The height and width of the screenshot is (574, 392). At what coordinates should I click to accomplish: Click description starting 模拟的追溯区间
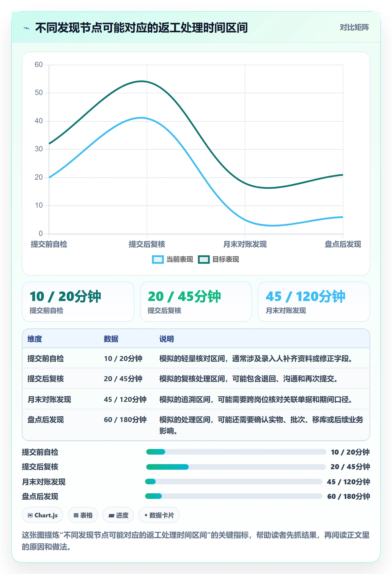[x=256, y=399]
